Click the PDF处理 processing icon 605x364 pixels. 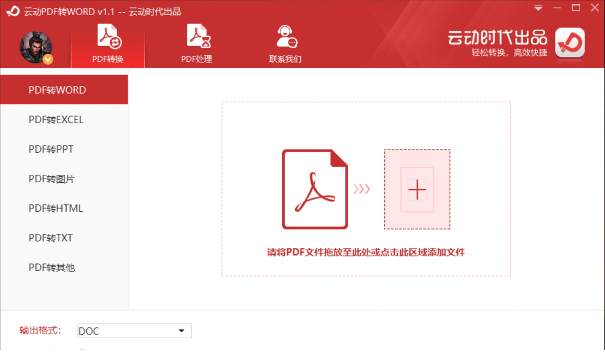click(198, 37)
